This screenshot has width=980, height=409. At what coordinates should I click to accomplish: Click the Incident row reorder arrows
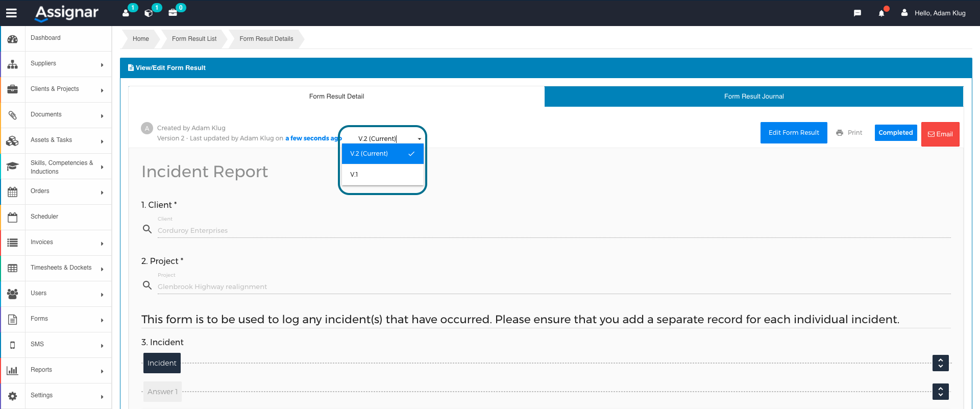tap(941, 363)
